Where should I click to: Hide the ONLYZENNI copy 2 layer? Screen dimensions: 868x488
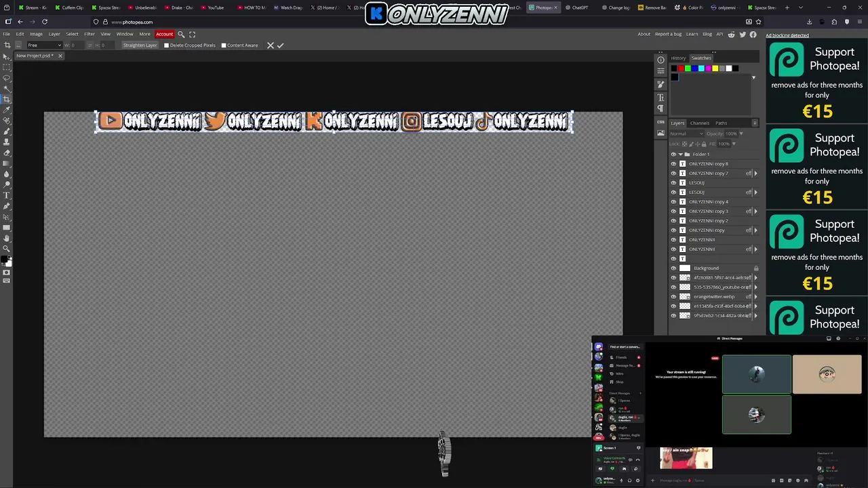[673, 220]
